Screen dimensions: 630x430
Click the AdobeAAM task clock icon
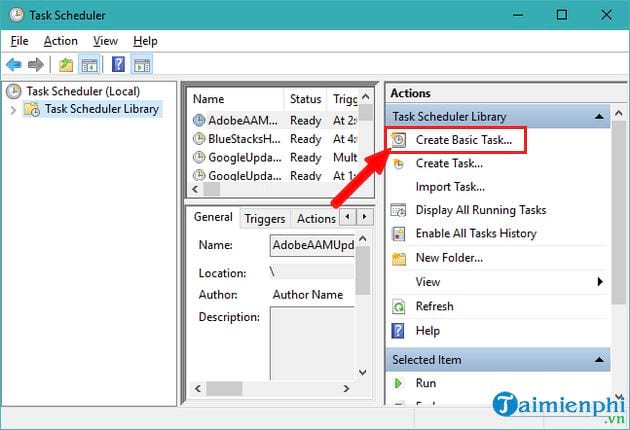[x=199, y=120]
